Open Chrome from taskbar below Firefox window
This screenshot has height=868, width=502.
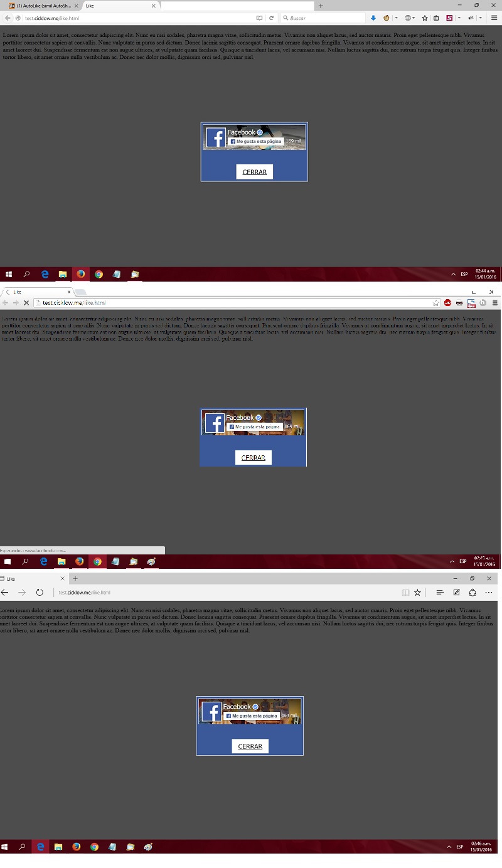point(99,274)
